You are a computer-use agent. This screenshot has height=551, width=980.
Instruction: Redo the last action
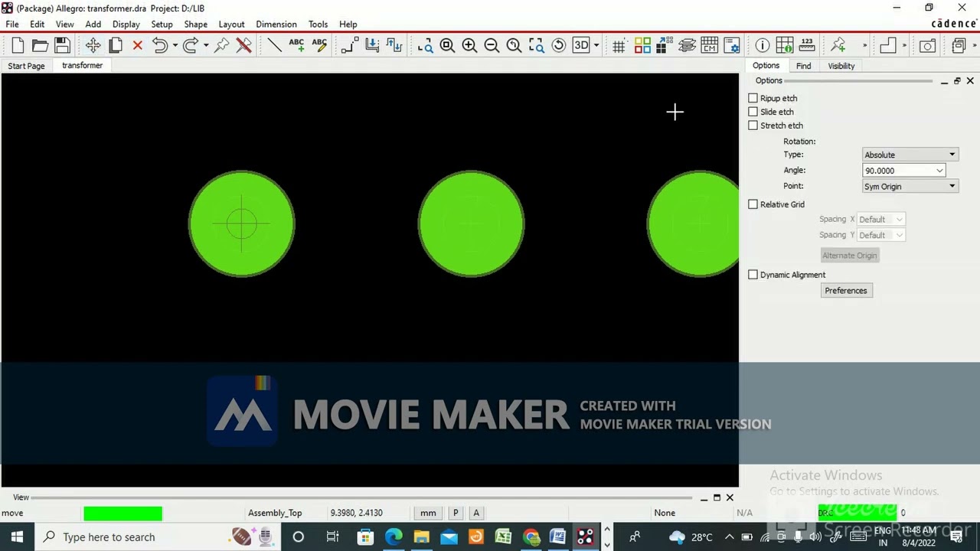tap(191, 46)
